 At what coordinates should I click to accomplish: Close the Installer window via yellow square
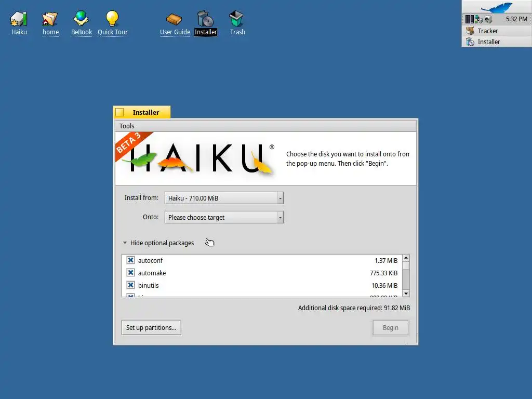[x=119, y=112]
